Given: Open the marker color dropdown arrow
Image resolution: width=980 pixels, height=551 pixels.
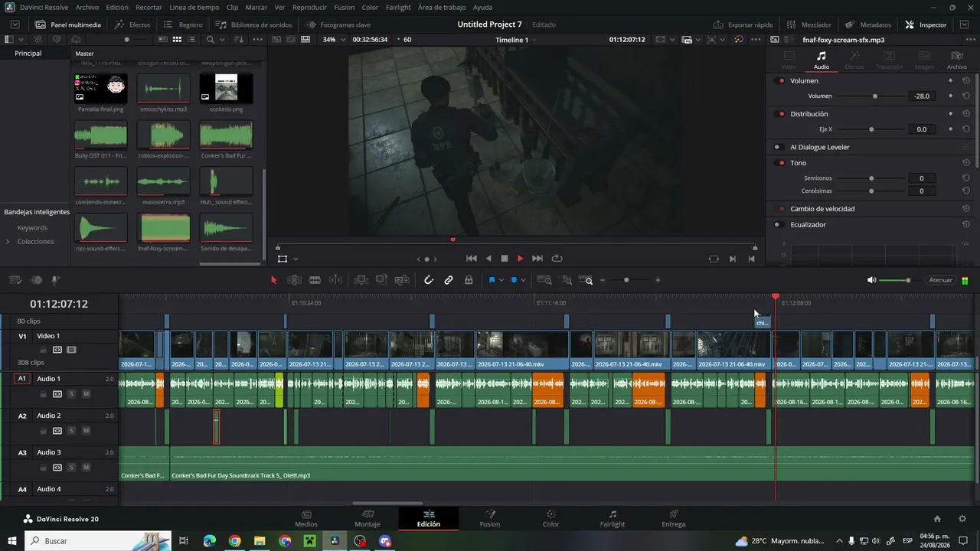Looking at the screenshot, I should tap(524, 280).
